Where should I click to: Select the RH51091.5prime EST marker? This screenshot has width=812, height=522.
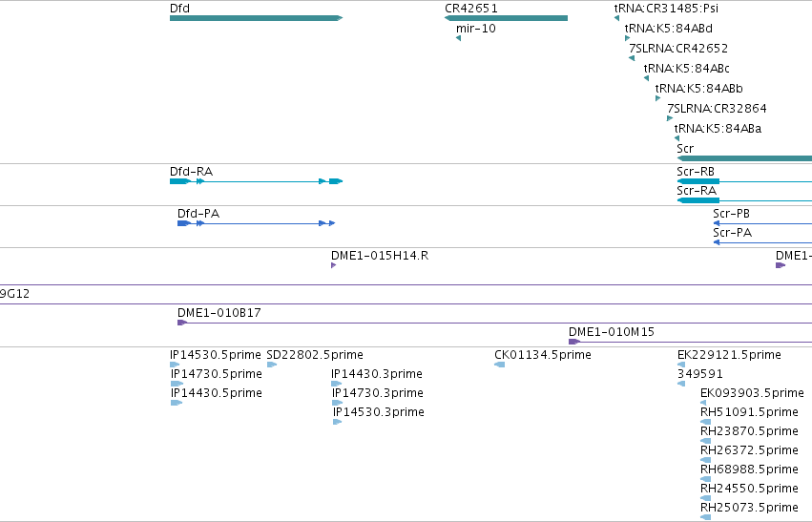(x=705, y=422)
